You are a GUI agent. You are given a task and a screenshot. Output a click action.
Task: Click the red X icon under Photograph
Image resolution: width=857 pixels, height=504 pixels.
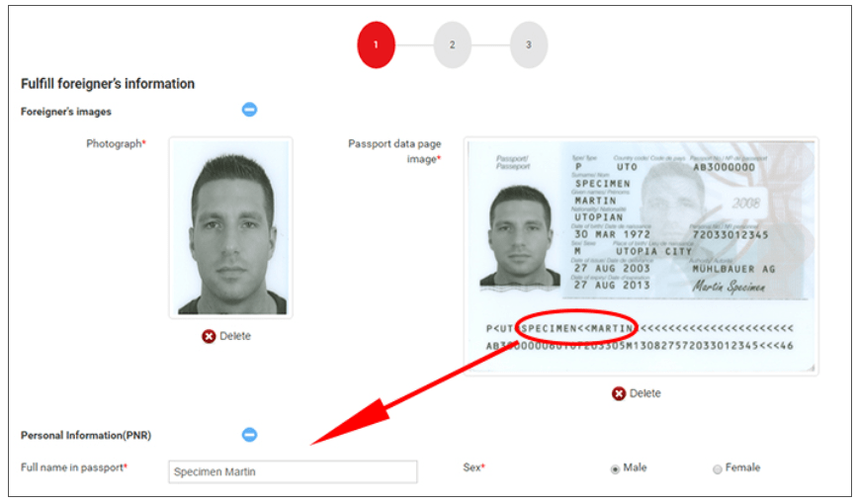pyautogui.click(x=209, y=336)
